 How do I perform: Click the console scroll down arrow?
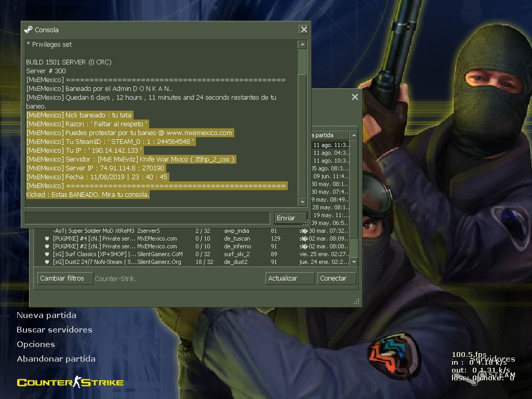point(302,202)
